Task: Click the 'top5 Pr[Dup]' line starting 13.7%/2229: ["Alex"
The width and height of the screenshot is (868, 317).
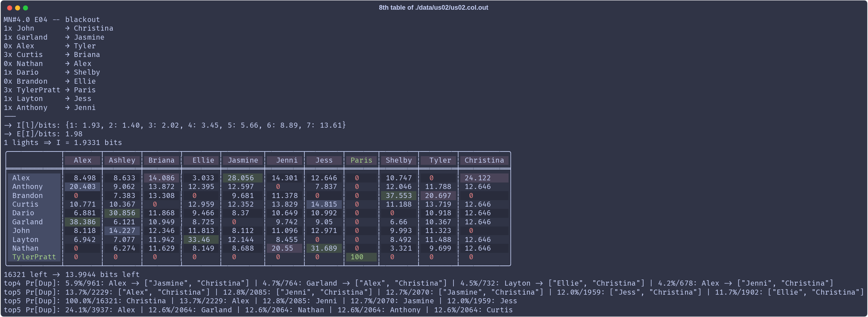Action: pyautogui.click(x=434, y=292)
